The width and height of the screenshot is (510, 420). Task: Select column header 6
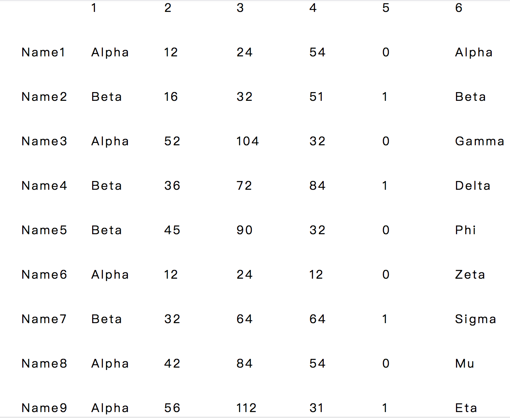click(459, 8)
